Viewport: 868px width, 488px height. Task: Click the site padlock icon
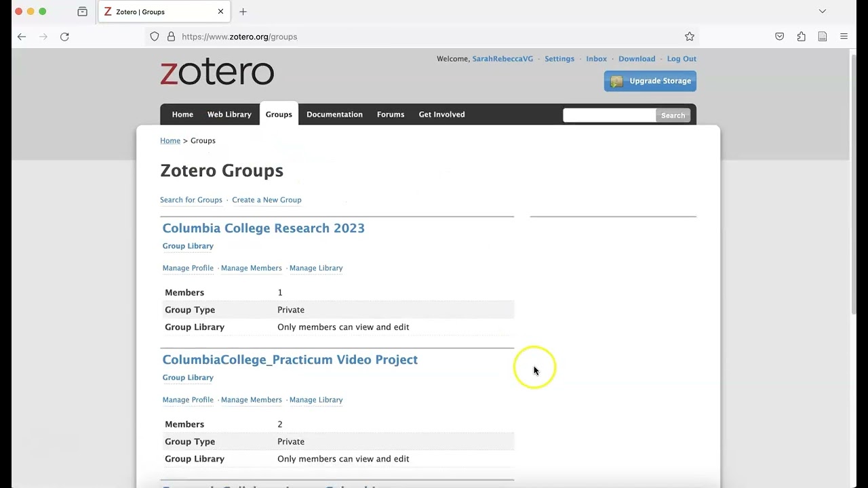171,37
